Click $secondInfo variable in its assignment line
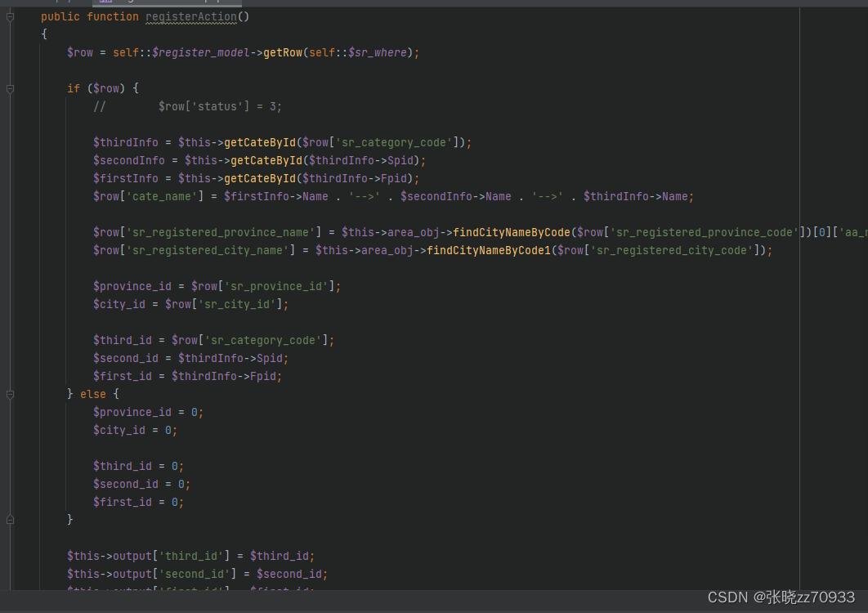 [129, 160]
